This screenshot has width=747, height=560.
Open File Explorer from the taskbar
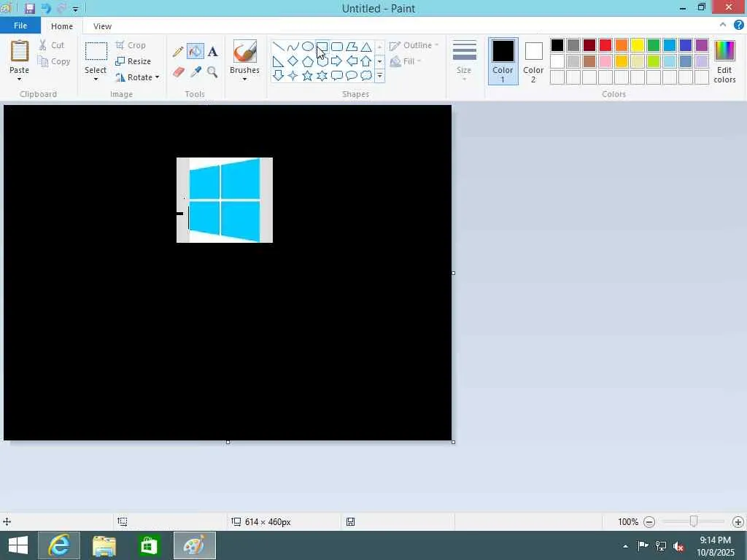(104, 545)
